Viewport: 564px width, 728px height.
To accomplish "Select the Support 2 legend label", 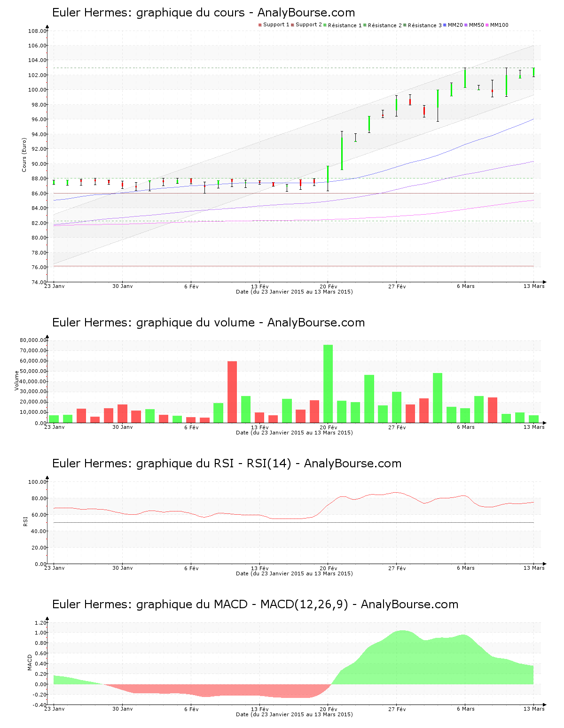I will (309, 25).
